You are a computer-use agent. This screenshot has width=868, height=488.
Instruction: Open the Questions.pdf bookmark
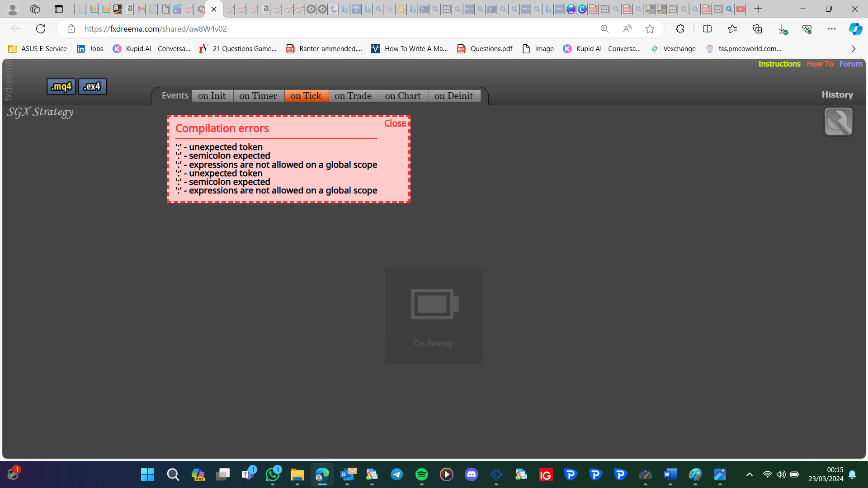[485, 49]
